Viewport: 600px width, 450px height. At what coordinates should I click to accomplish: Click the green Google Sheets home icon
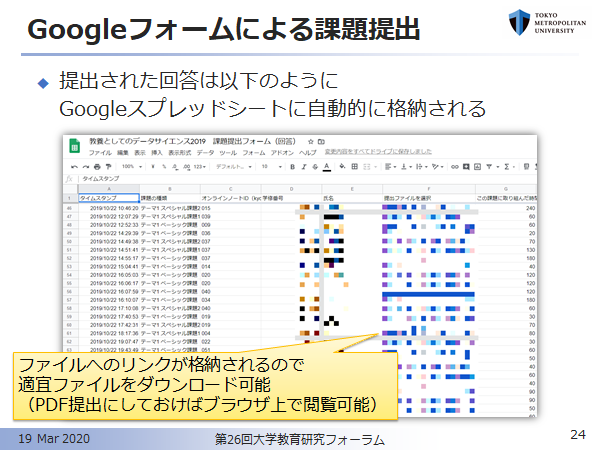coord(74,146)
